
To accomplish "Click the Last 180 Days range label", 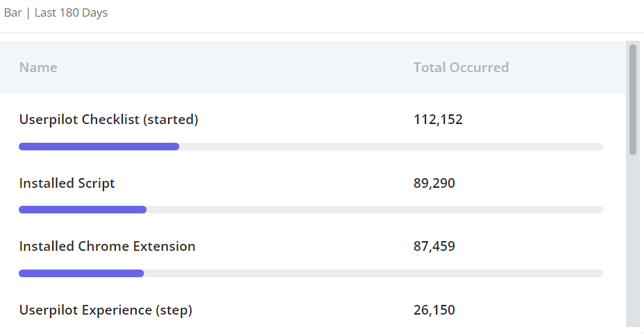I will [71, 12].
